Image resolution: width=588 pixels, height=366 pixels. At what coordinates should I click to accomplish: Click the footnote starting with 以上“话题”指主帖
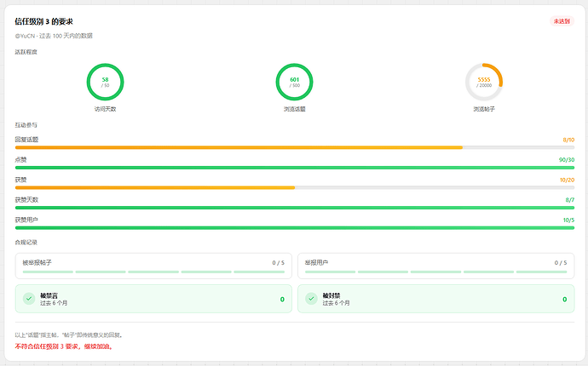[x=69, y=335]
